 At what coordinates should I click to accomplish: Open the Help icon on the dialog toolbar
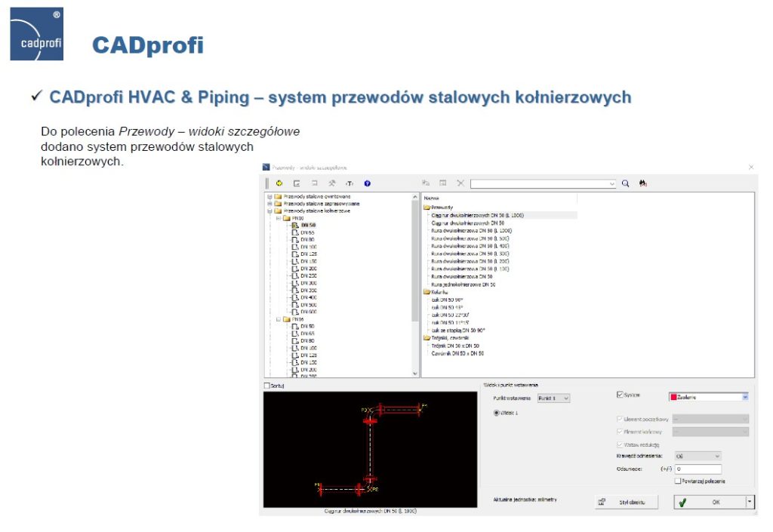367,183
